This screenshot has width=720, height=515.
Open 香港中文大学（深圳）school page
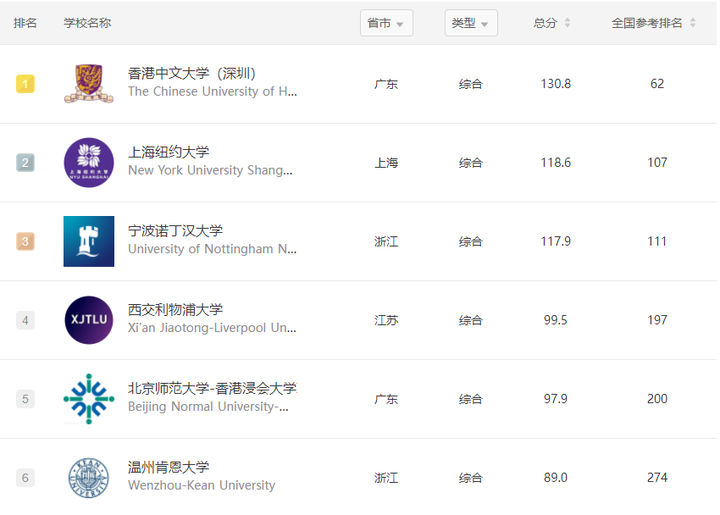(x=191, y=73)
